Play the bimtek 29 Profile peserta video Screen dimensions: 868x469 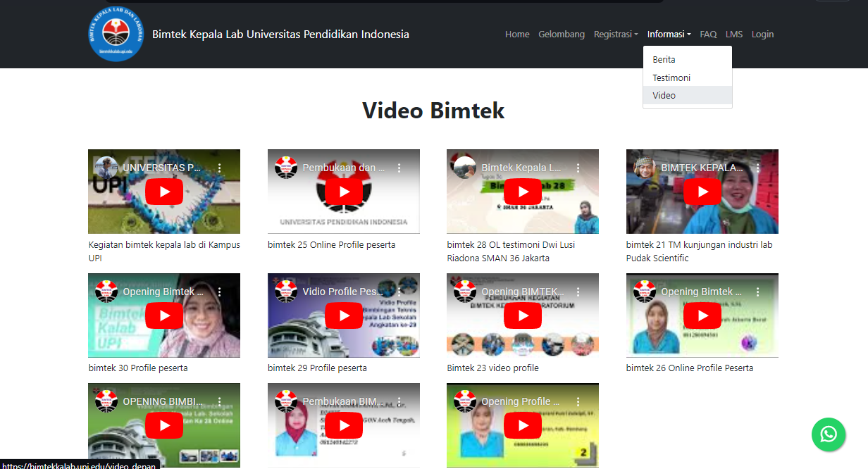pos(344,315)
